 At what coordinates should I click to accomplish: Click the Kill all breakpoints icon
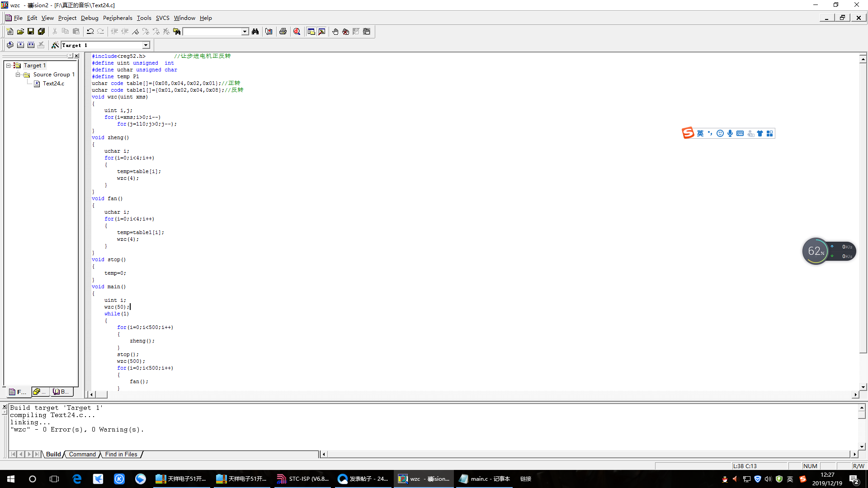[x=345, y=31]
